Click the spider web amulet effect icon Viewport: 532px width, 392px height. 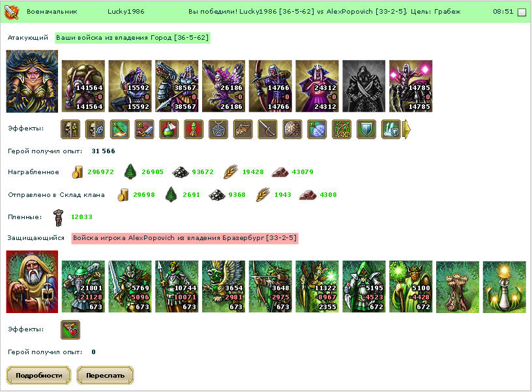[218, 129]
